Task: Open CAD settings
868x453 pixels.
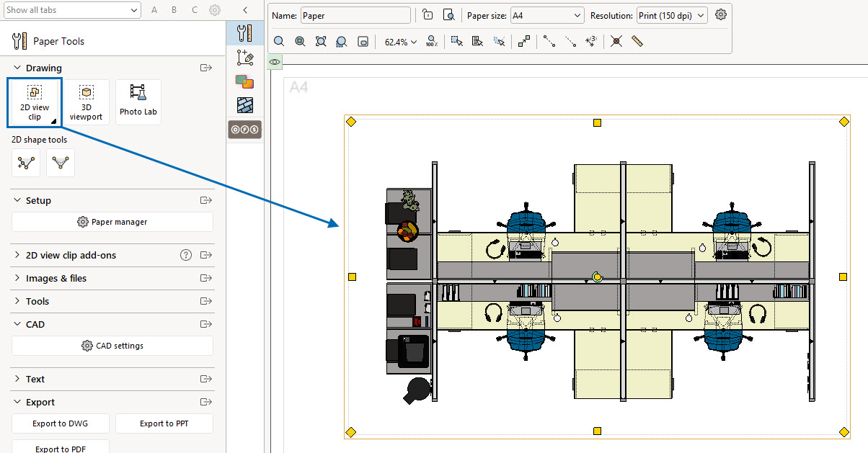Action: 112,346
